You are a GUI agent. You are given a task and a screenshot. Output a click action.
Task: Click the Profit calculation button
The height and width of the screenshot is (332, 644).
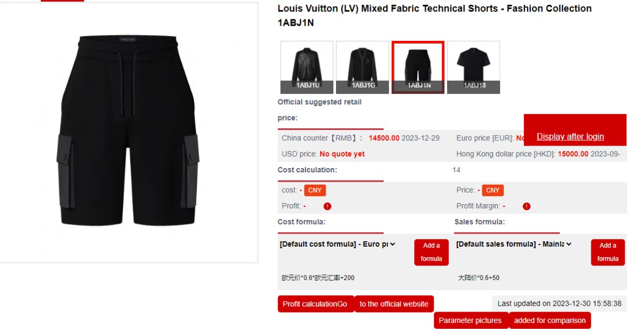315,304
